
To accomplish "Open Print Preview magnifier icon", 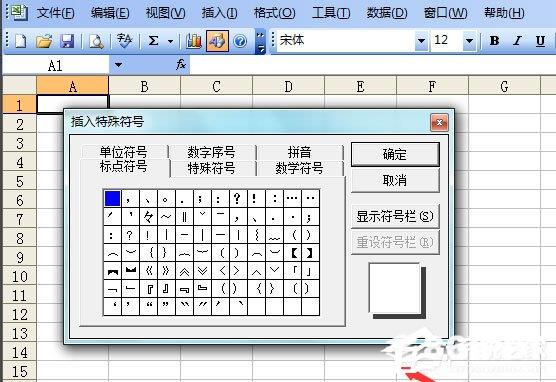I will 96,41.
